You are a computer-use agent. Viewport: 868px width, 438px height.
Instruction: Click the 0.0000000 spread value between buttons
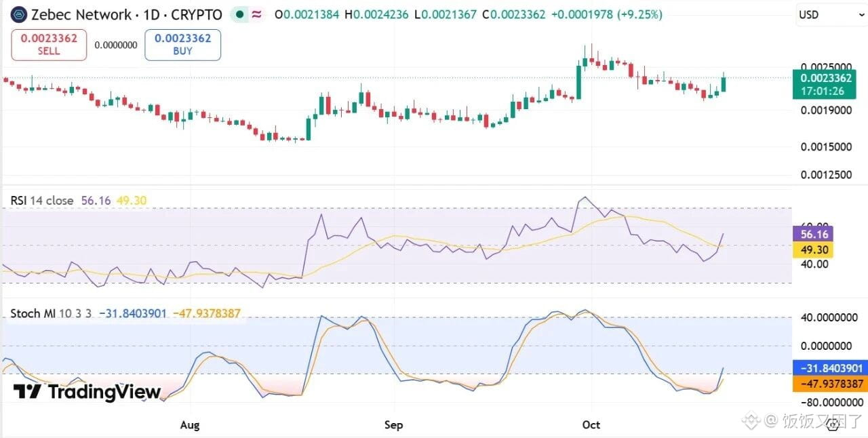click(x=116, y=45)
